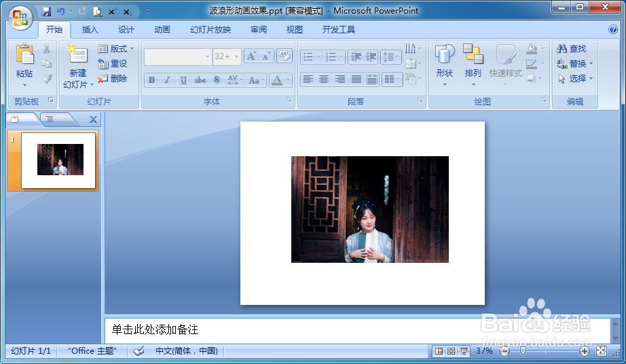Fit slide to current window
The width and height of the screenshot is (626, 364).
coord(602,351)
